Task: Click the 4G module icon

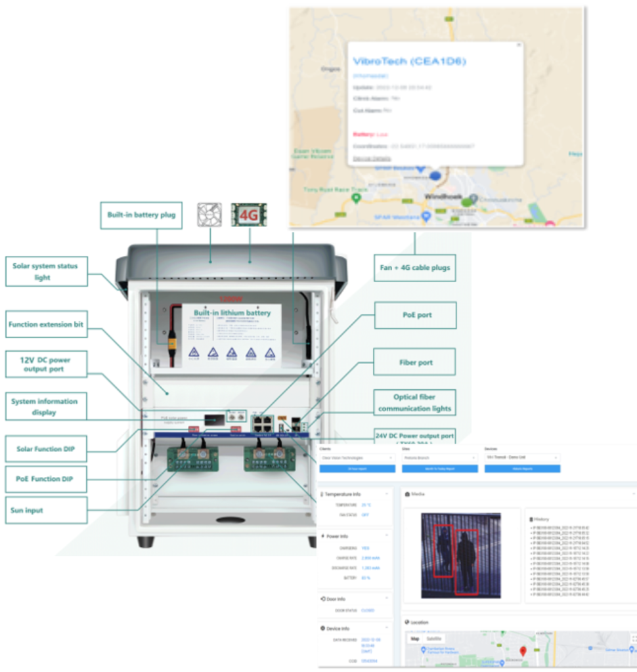Action: point(249,215)
